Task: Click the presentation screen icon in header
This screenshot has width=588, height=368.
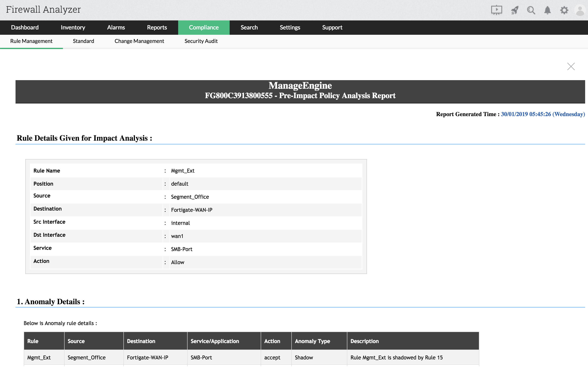Action: point(496,10)
